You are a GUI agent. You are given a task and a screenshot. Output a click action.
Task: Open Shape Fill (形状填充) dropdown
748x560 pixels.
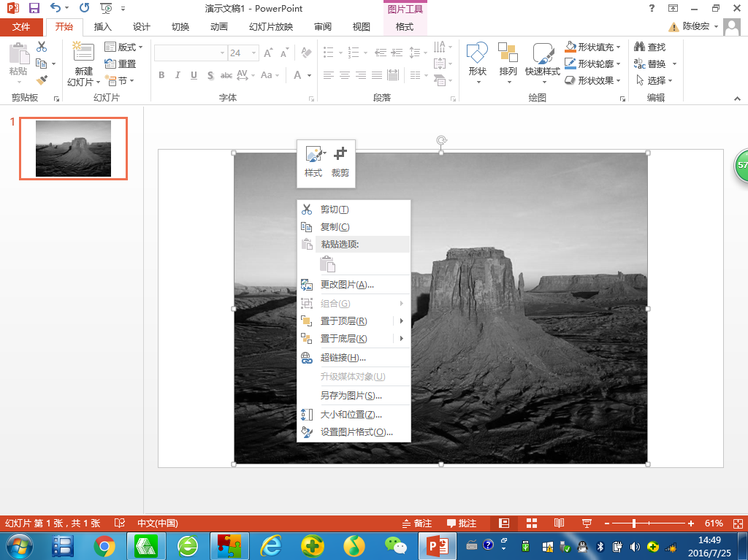click(x=592, y=47)
